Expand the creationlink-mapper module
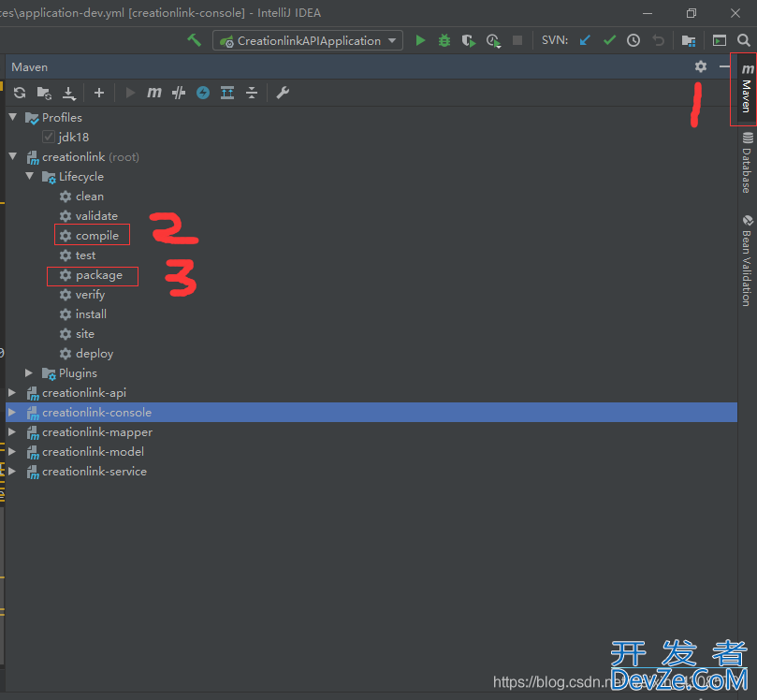Screen dimensions: 757x700 12,432
